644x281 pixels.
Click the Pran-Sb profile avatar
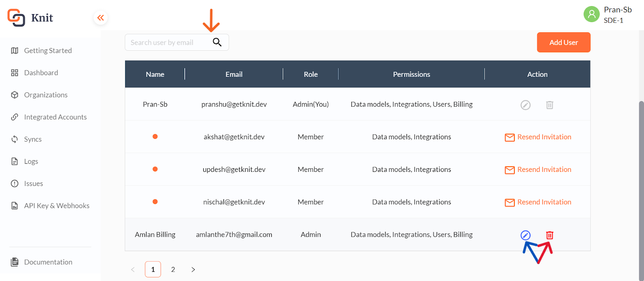(591, 14)
